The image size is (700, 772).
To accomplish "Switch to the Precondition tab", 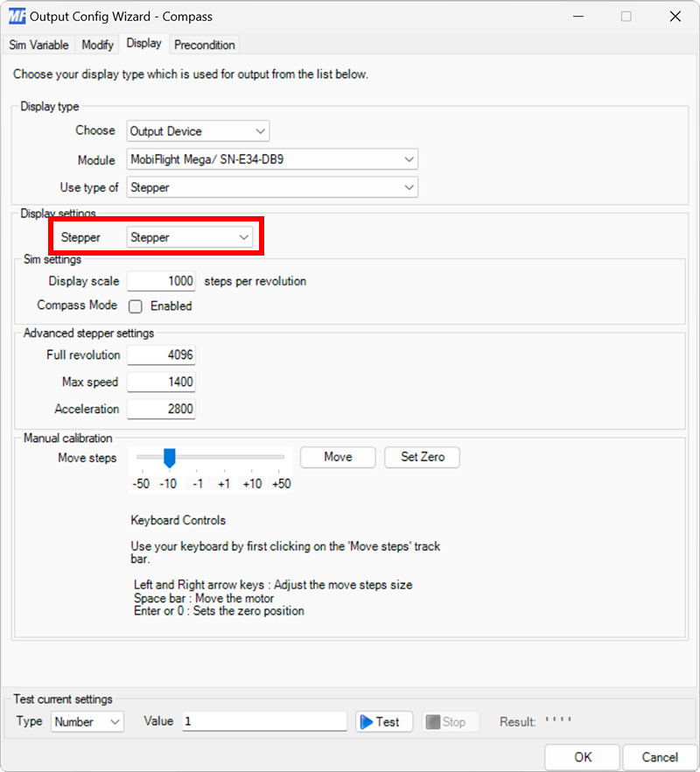I will pyautogui.click(x=204, y=45).
